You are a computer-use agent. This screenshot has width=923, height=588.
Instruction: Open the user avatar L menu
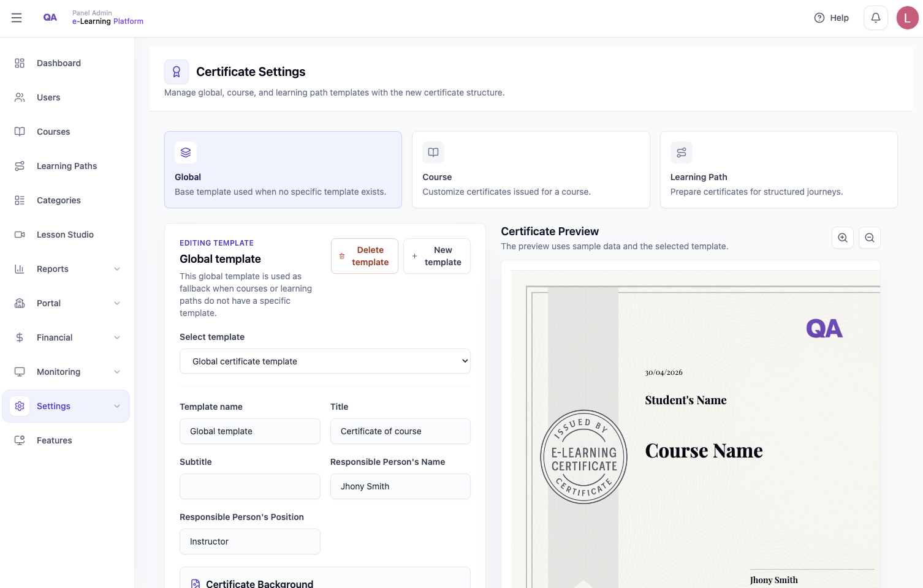coord(908,18)
